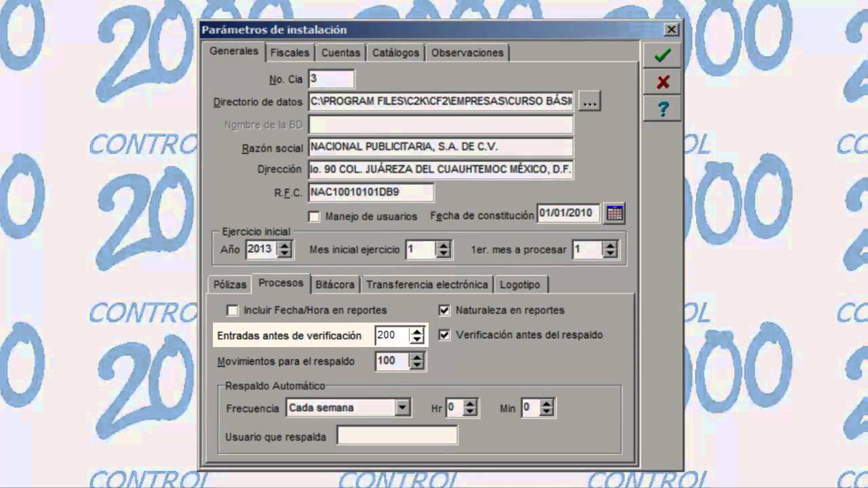Click the disabled Nombre de la BD field

[441, 125]
